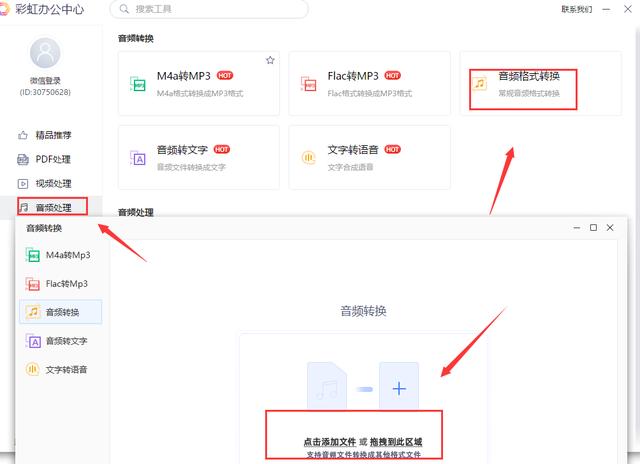Screen dimensions: 640x464
Task: Click the 支持音频文件转换成其他格式文件 hint text
Action: [x=363, y=455]
